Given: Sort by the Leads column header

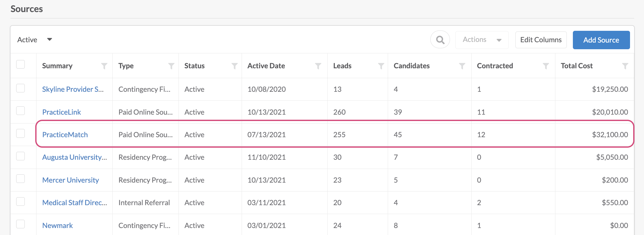Looking at the screenshot, I should 342,66.
